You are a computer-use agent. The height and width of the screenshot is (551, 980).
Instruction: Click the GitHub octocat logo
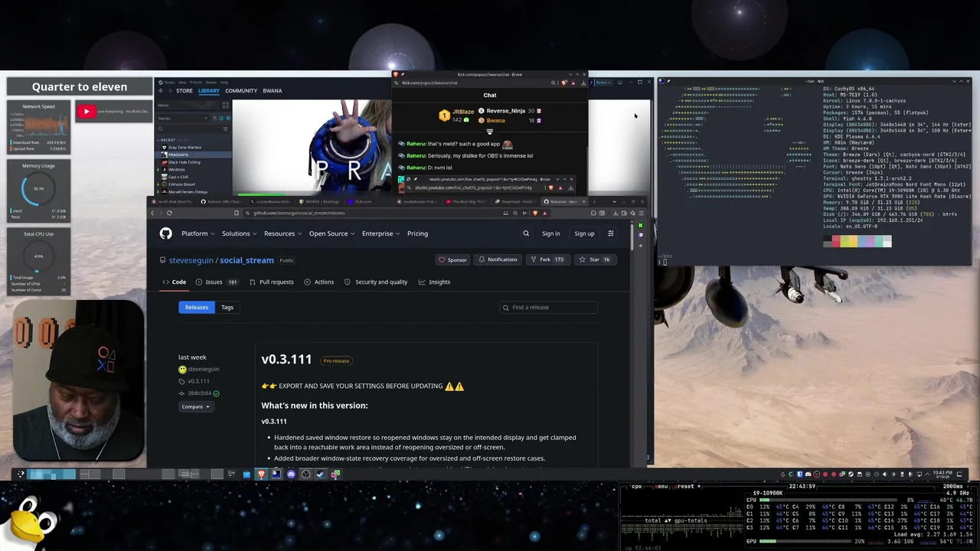pyautogui.click(x=166, y=233)
